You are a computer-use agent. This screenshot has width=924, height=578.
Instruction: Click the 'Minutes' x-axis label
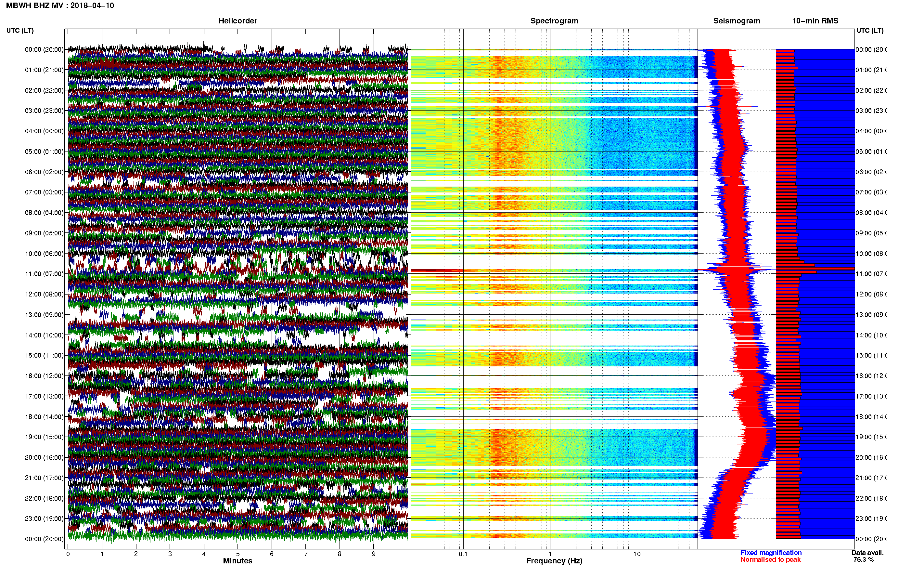point(237,561)
